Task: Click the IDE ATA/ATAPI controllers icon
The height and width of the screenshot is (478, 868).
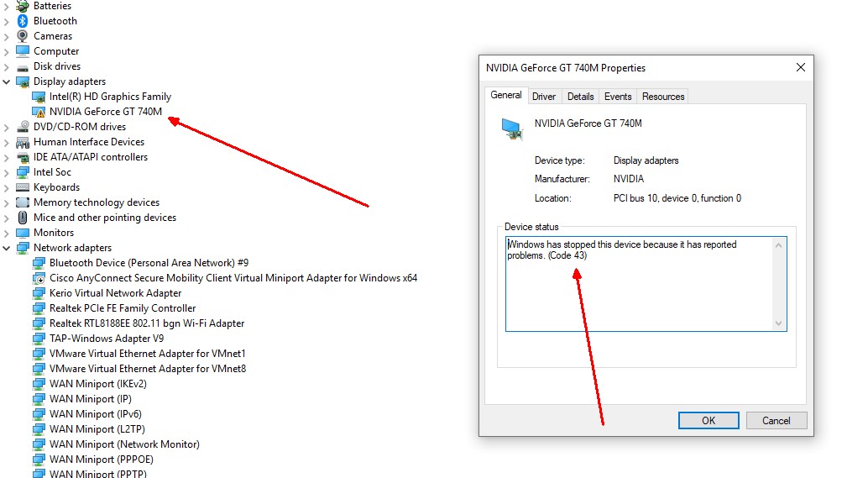Action: [x=22, y=157]
